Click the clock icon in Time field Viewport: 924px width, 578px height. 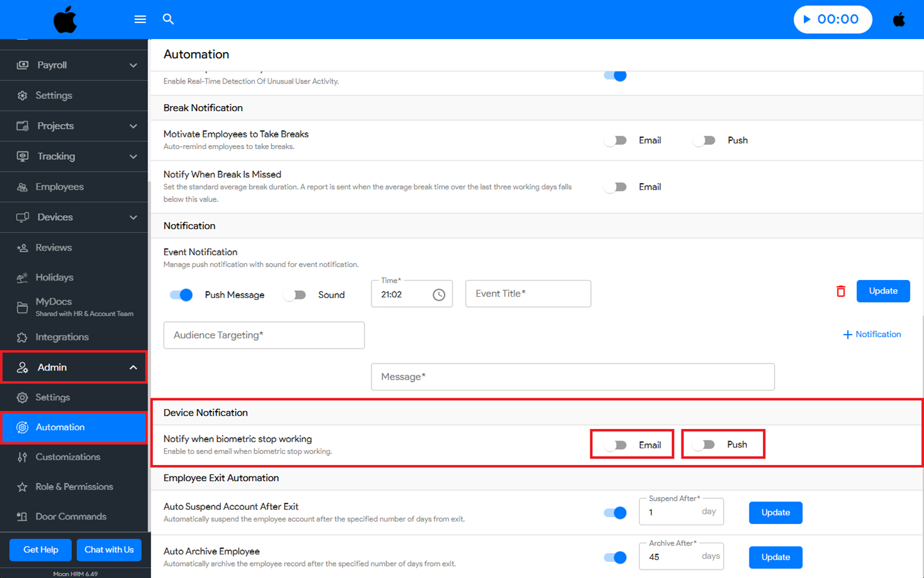[x=439, y=295]
